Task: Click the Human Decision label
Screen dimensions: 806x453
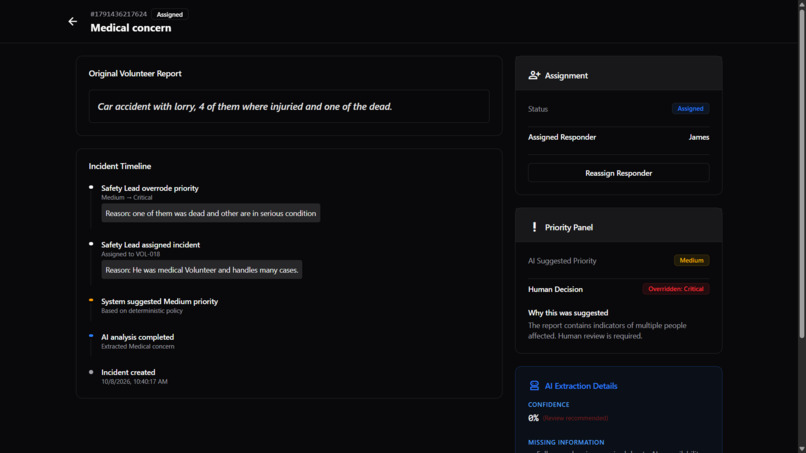Action: (555, 289)
